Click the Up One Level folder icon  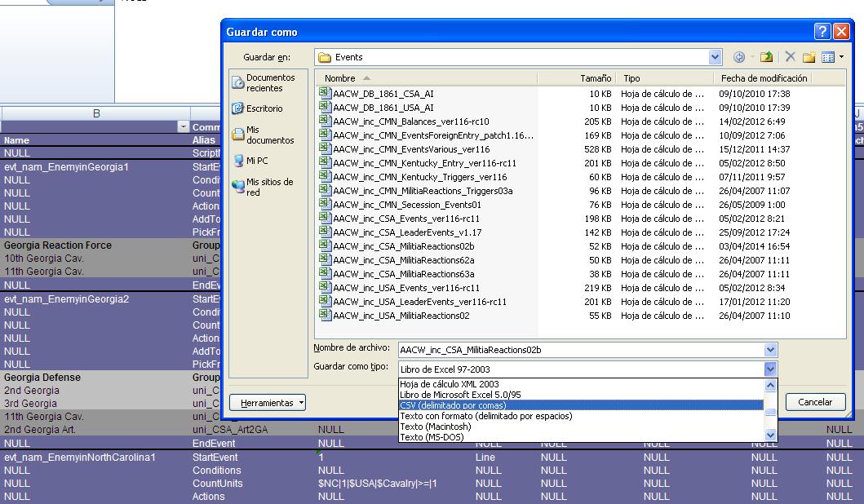point(766,57)
